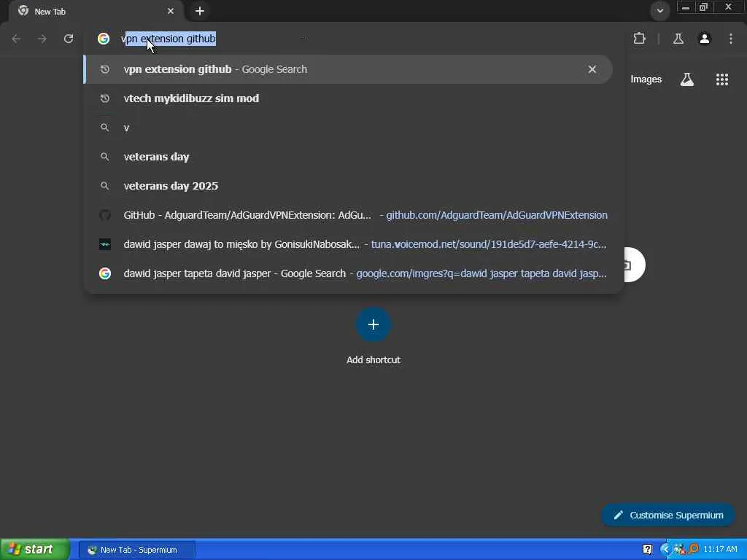The height and width of the screenshot is (560, 747).
Task: Open the Windows Start button
Action: coord(35,550)
